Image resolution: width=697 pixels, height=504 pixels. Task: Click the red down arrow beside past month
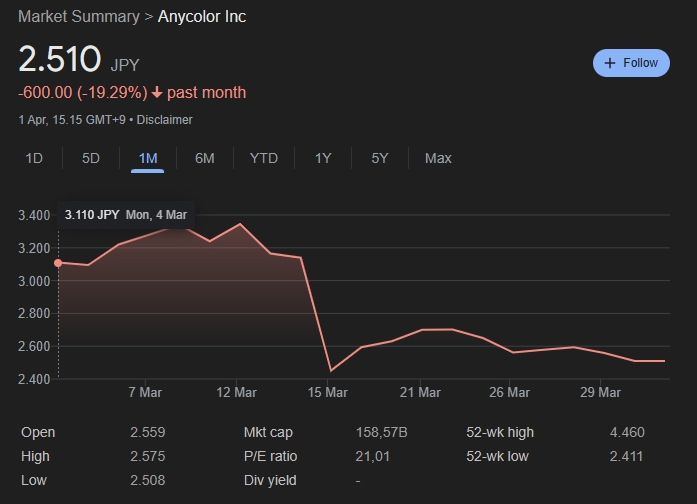157,93
